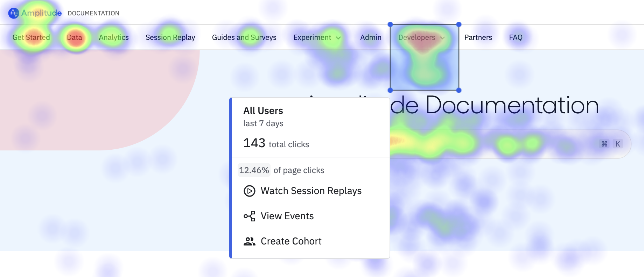Open the Session Replay nav link
This screenshot has width=644, height=277.
coord(170,37)
